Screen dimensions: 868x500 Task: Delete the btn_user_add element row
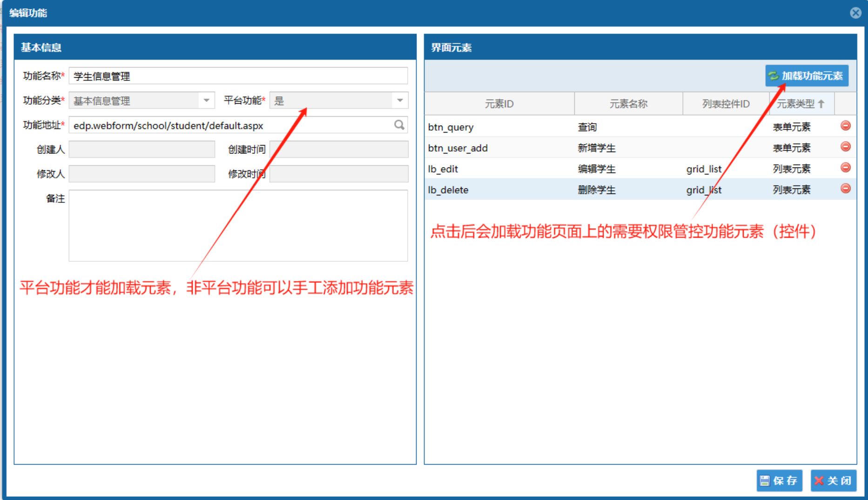point(846,147)
